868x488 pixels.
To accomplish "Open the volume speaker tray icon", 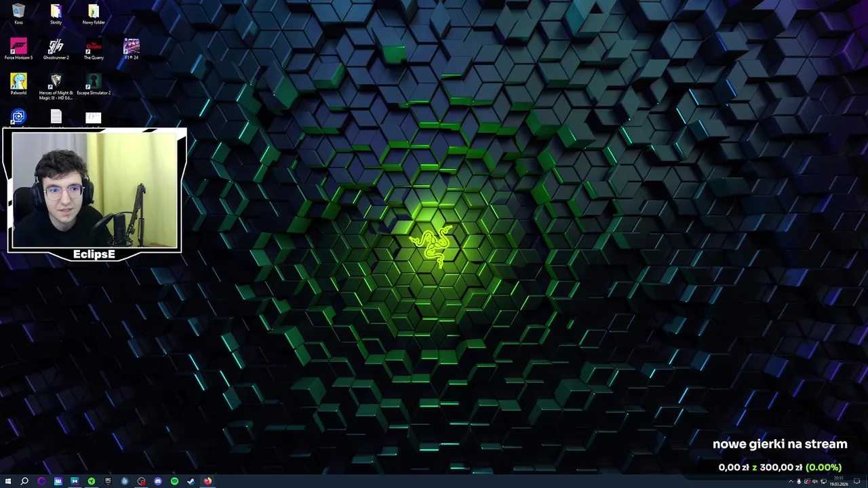I will coord(815,481).
